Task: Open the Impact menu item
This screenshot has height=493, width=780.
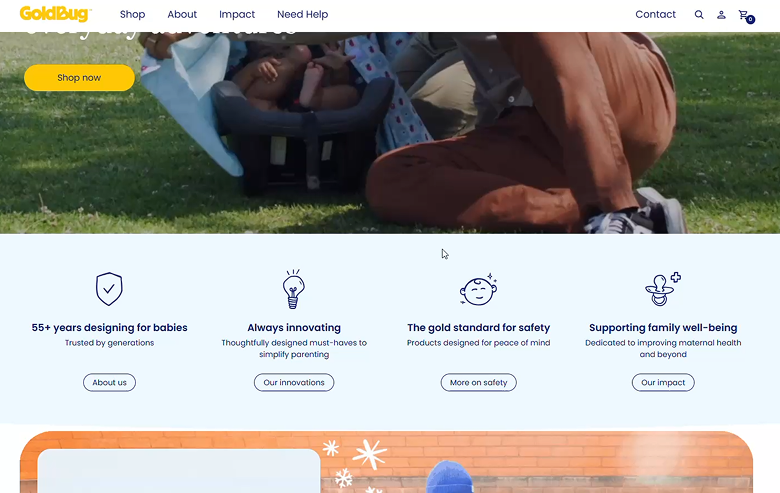Action: [237, 14]
